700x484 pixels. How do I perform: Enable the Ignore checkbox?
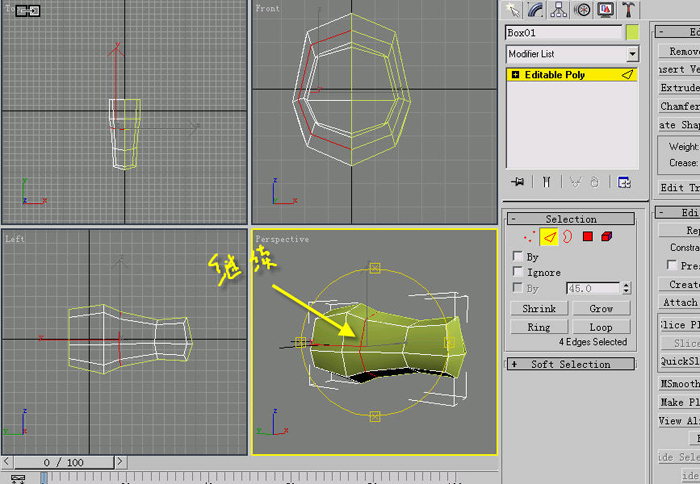517,271
